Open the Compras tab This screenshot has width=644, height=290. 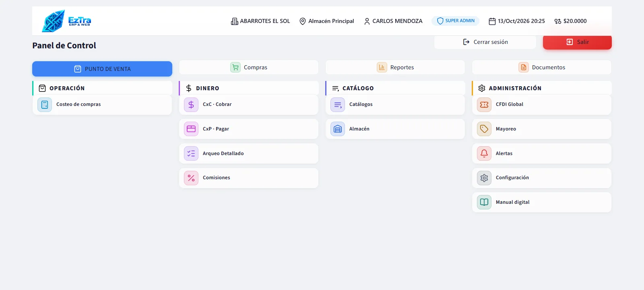[249, 67]
